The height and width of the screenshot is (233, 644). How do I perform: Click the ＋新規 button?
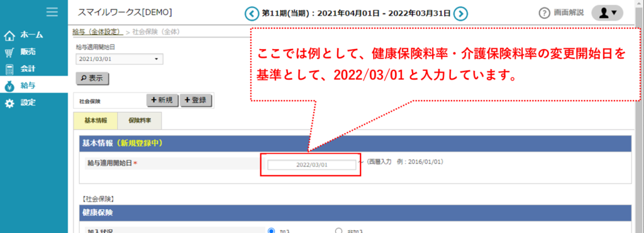tap(163, 100)
